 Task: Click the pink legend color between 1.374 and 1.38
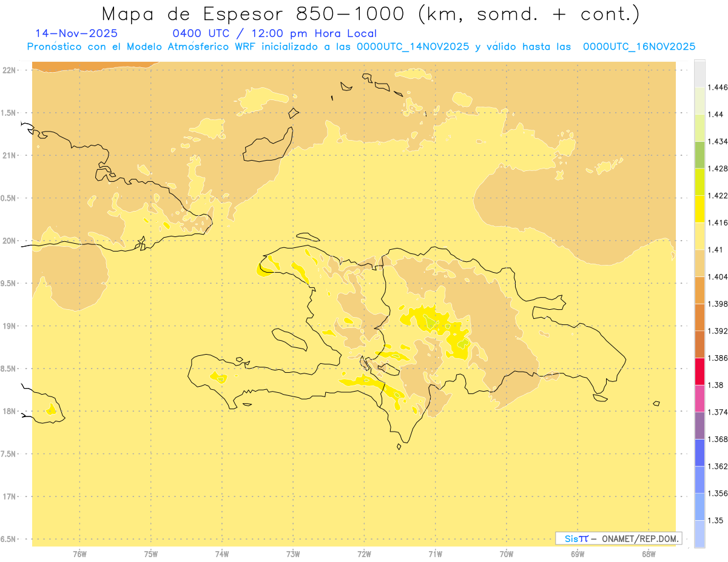tap(699, 398)
